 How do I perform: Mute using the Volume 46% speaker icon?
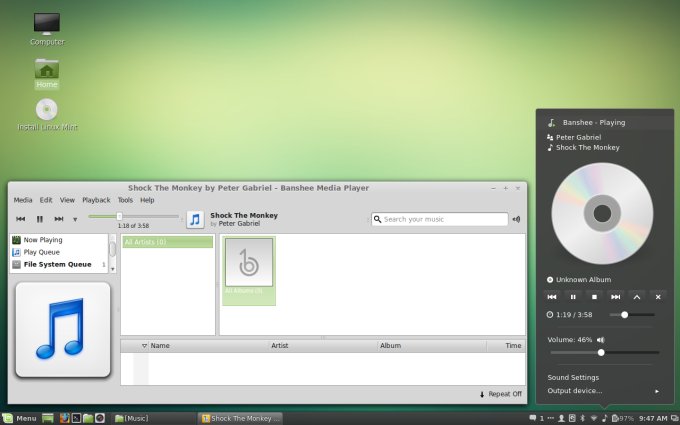(601, 340)
